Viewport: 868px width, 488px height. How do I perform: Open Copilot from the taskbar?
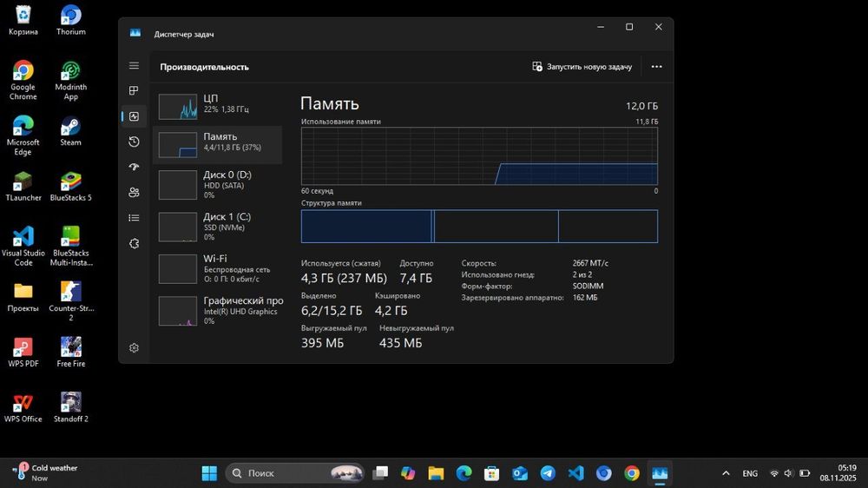coord(408,473)
